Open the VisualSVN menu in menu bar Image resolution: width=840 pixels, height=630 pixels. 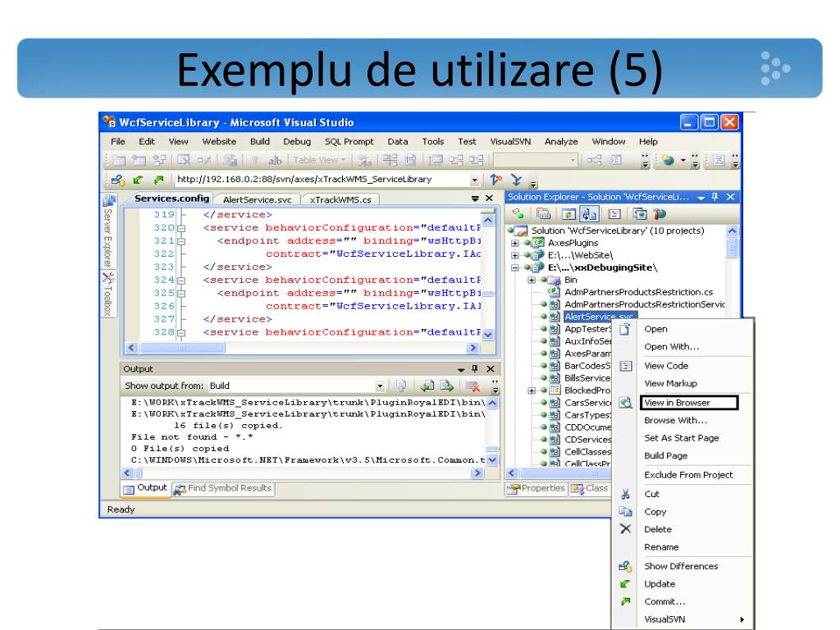510,141
